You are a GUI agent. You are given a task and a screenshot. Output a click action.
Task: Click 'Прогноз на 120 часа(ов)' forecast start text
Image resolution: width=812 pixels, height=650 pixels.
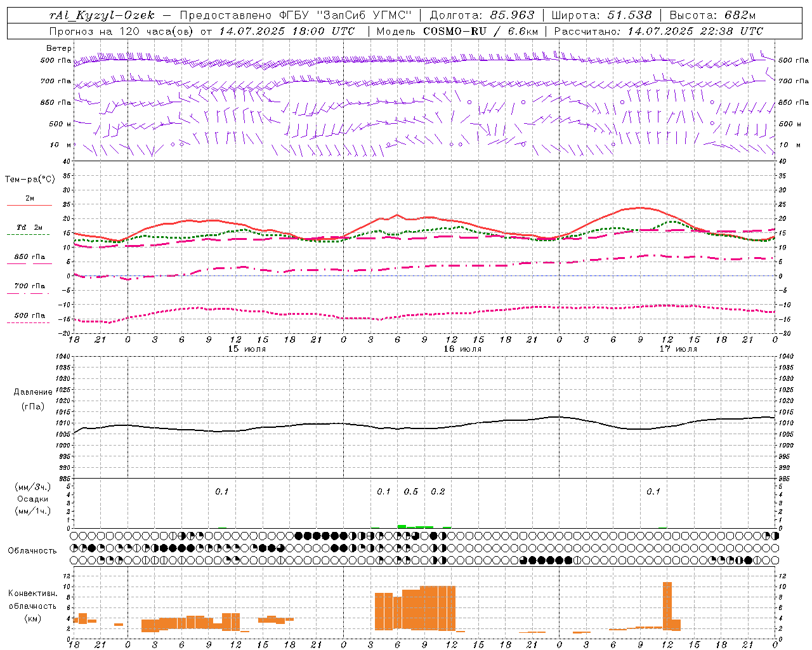pos(122,31)
